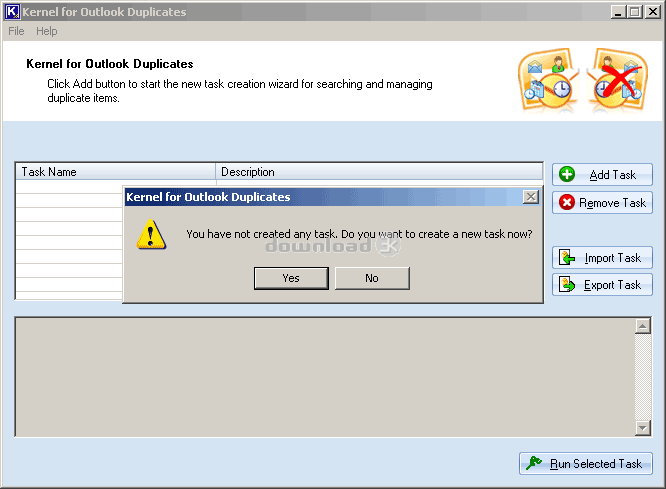This screenshot has width=666, height=489.
Task: Click the Remove Task button
Action: pos(602,203)
